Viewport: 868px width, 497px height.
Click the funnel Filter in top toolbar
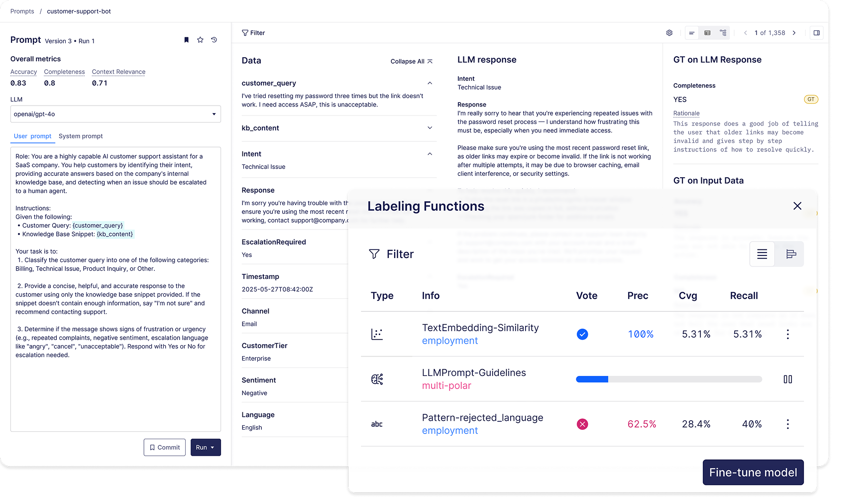pos(253,33)
